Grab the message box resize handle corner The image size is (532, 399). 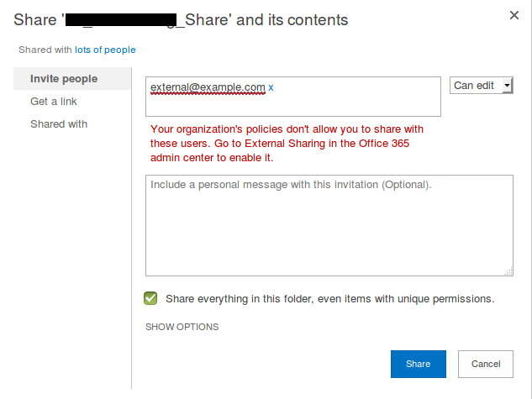pyautogui.click(x=508, y=271)
